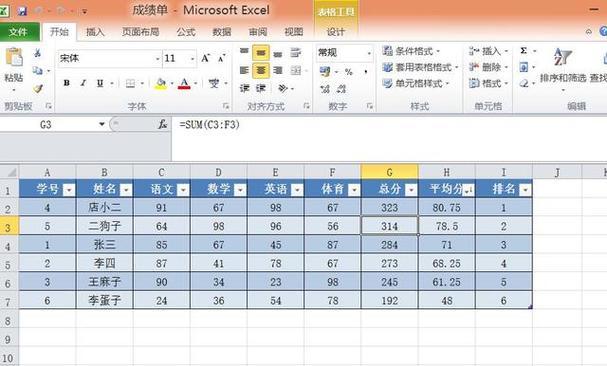The height and width of the screenshot is (366, 607).
Task: Toggle center horizontal alignment
Action: coord(261,70)
